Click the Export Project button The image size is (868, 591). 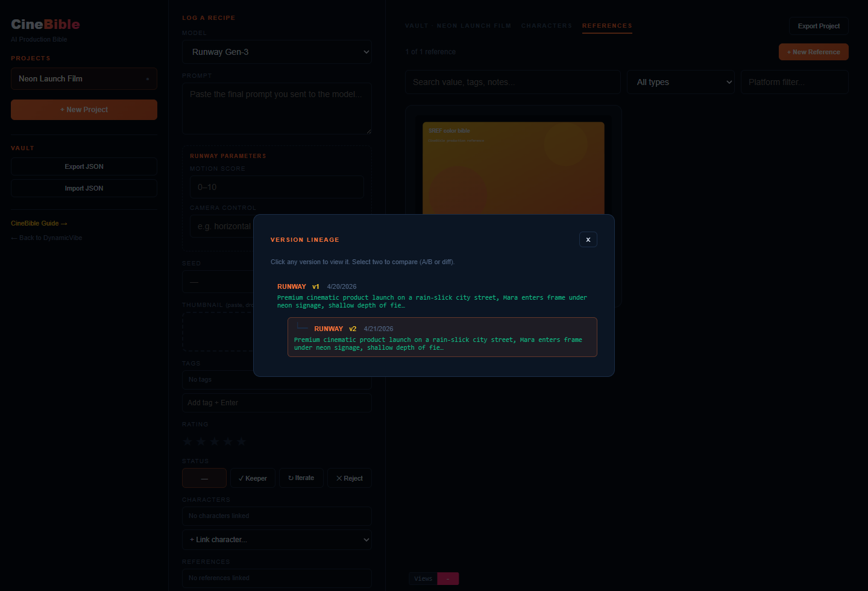tap(819, 26)
